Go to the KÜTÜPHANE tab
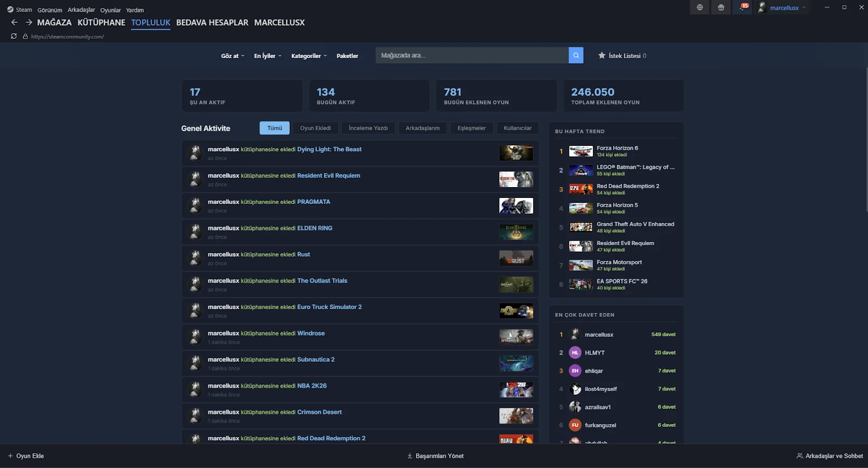The height and width of the screenshot is (468, 868). point(101,23)
